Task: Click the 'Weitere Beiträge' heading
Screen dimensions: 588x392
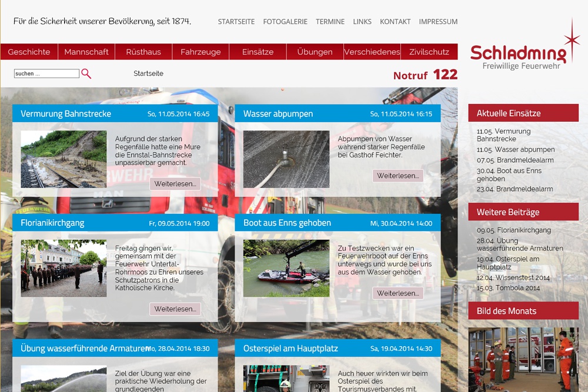Action: (508, 212)
